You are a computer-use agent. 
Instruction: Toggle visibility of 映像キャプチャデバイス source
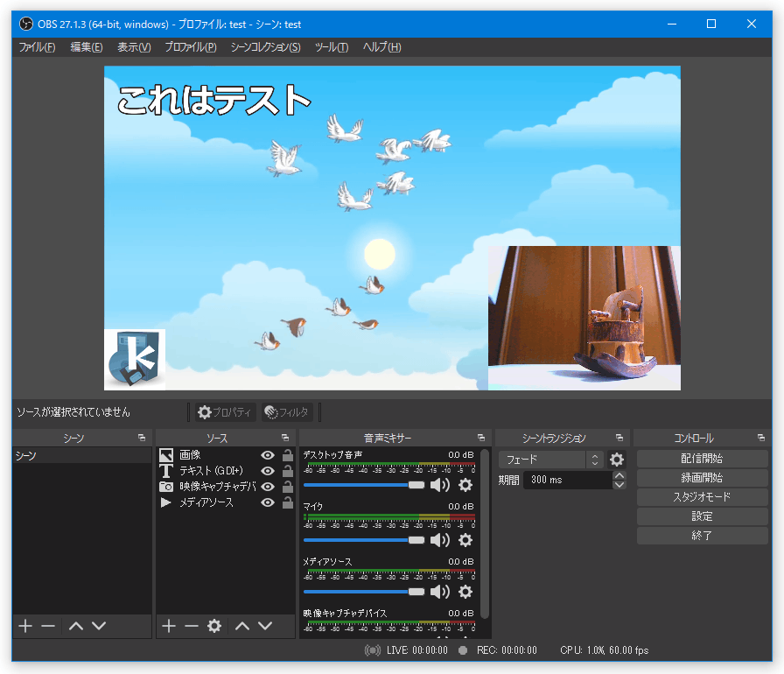[x=268, y=487]
